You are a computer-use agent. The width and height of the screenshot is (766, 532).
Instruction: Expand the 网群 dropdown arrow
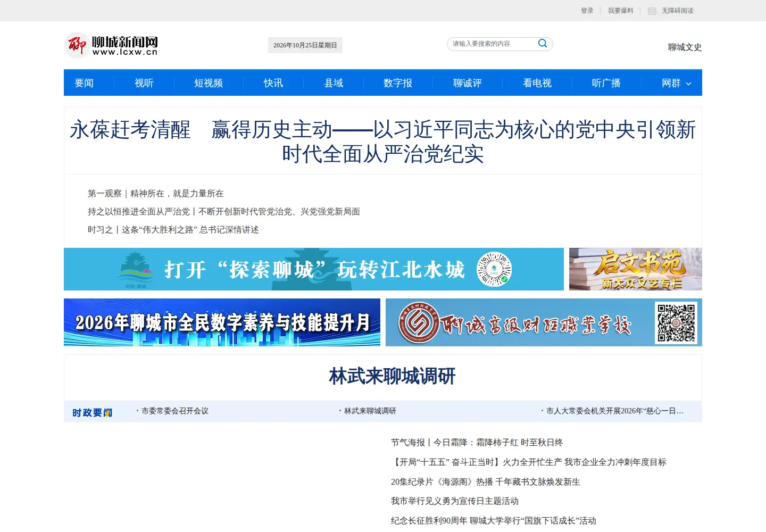(688, 84)
